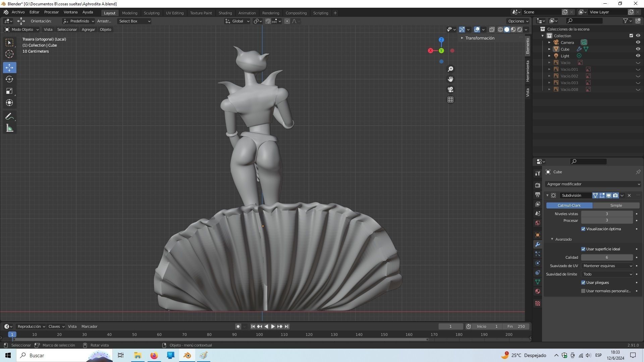Viewport: 644px width, 362px height.
Task: Toggle camera view icon in viewport
Action: (x=450, y=89)
